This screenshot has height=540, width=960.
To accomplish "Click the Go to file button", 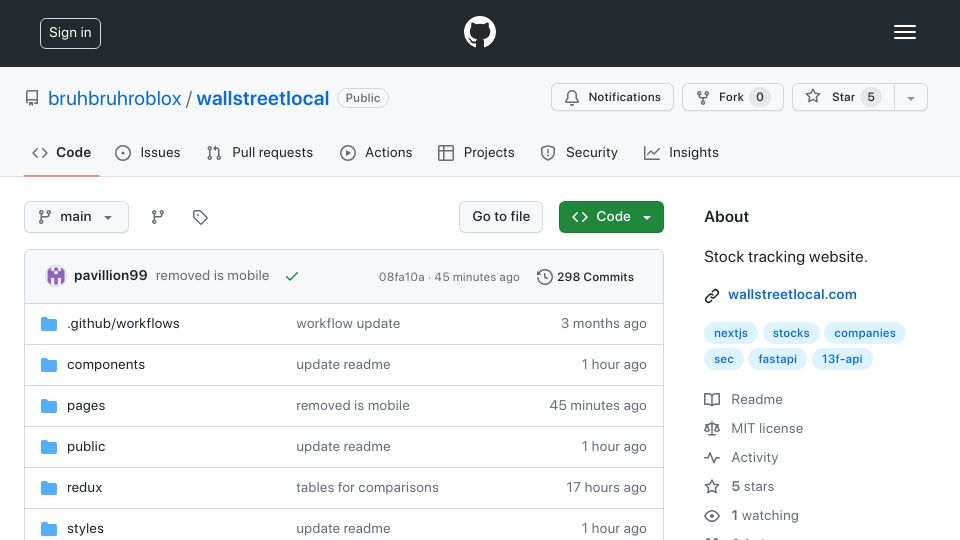I will coord(501,217).
